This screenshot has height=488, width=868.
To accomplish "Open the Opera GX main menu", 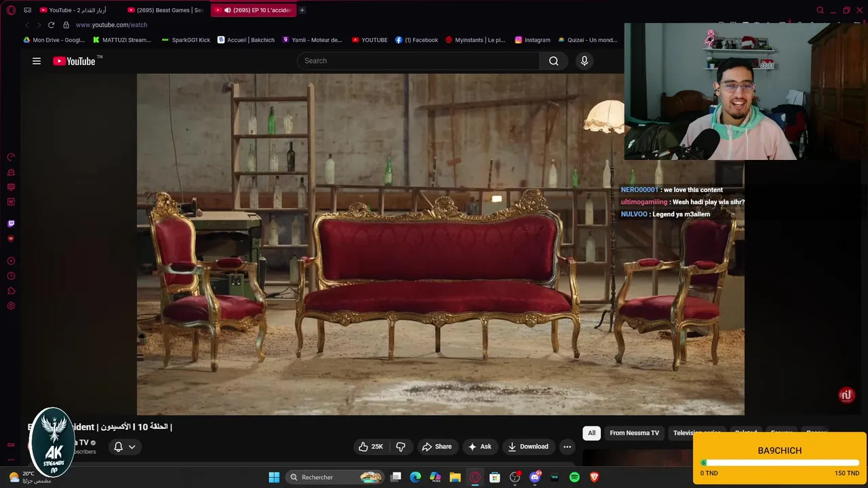I will [x=11, y=10].
